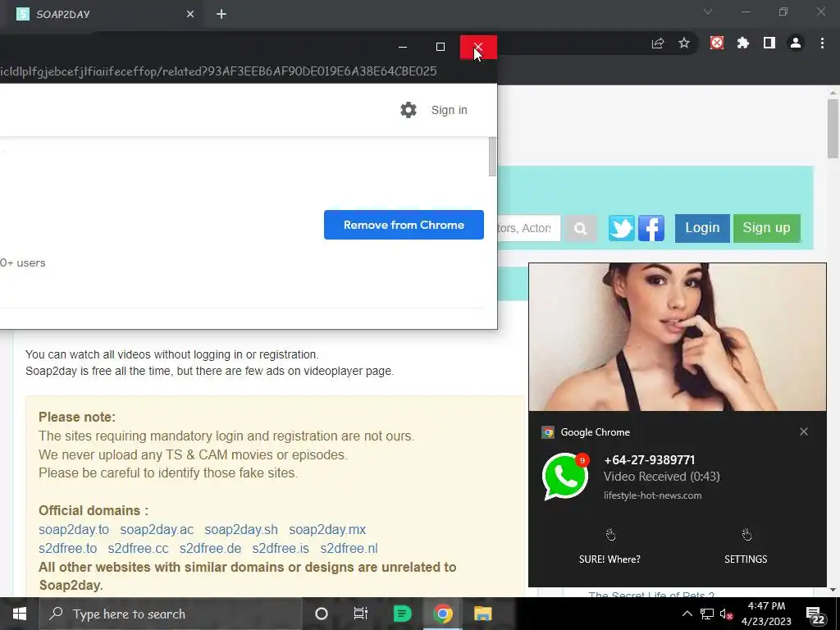The height and width of the screenshot is (630, 840).
Task: Open the taskbar clock and date
Action: click(x=767, y=614)
